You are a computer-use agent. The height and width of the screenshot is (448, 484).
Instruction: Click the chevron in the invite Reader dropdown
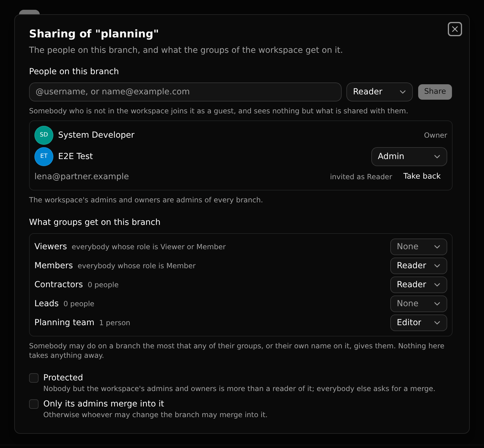point(402,92)
